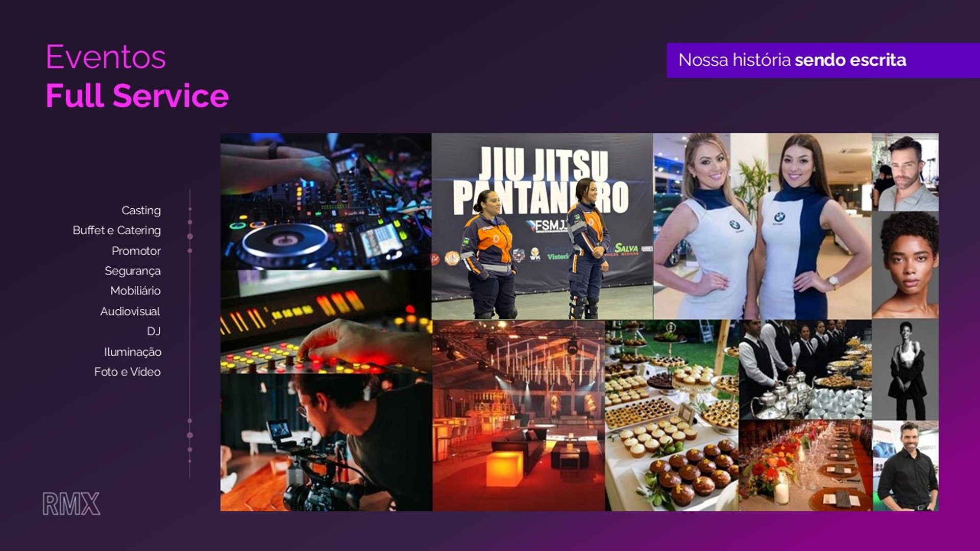Select the DJ list entry
Viewport: 980px width, 551px height.
point(154,331)
